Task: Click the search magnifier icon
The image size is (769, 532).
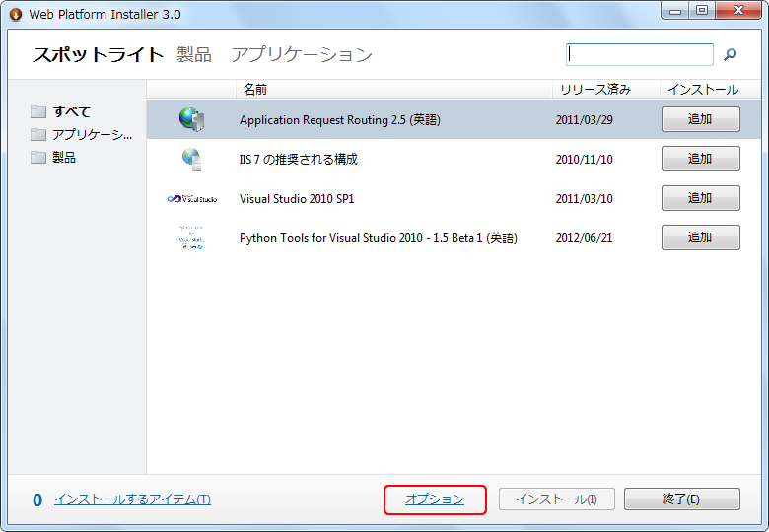Action: point(731,55)
